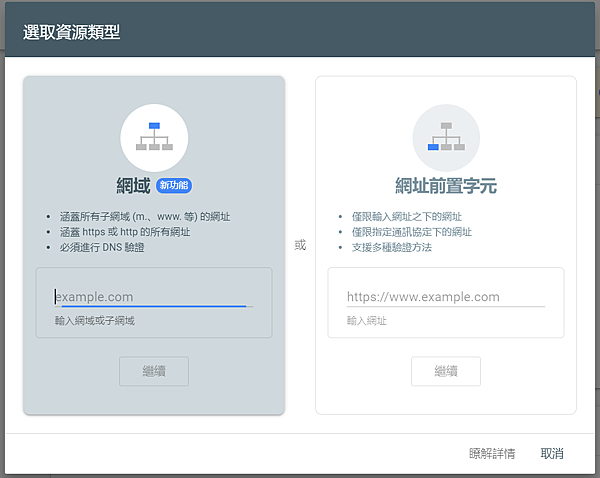Click text 僅限指定通訊協定下的網址
The height and width of the screenshot is (478, 600).
412,232
